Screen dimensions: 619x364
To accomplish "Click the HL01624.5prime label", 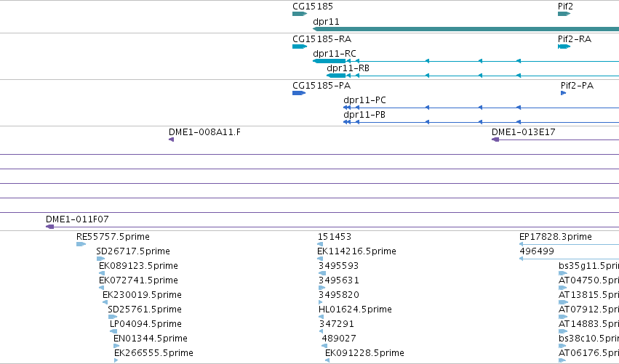I will [355, 310].
